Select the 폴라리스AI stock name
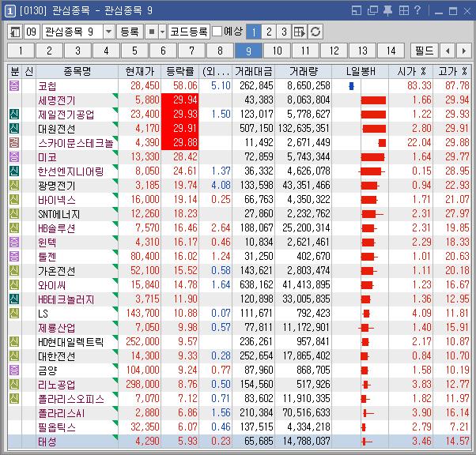 pyautogui.click(x=62, y=413)
